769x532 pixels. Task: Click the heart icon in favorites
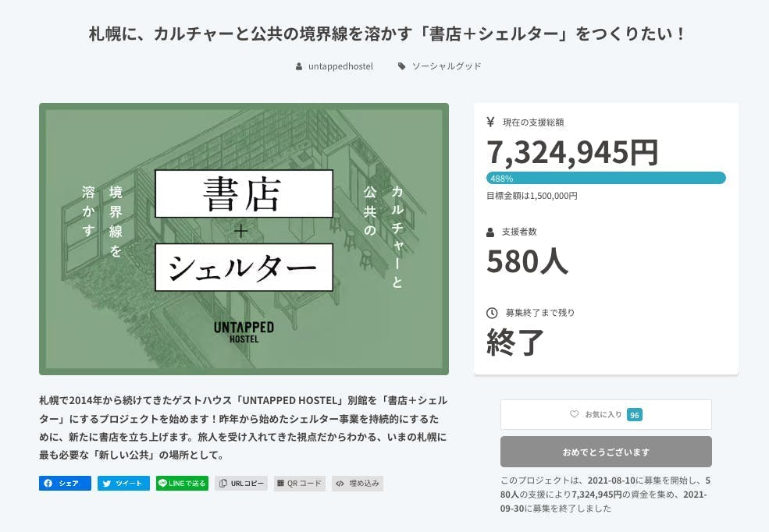point(575,414)
